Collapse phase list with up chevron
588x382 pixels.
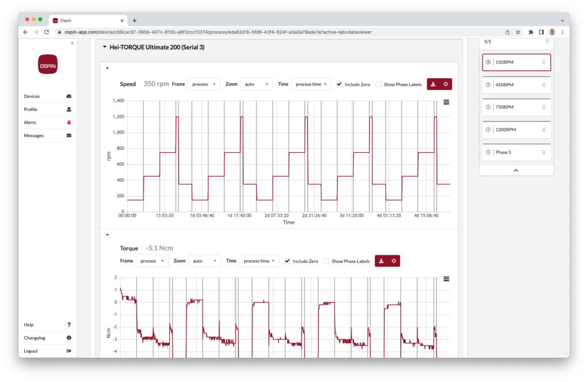coord(516,171)
